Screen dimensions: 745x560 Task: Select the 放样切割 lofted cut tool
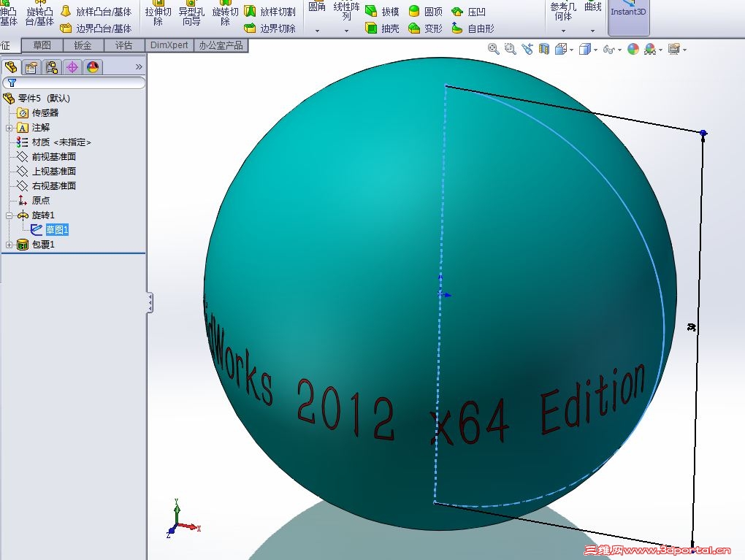click(x=270, y=12)
